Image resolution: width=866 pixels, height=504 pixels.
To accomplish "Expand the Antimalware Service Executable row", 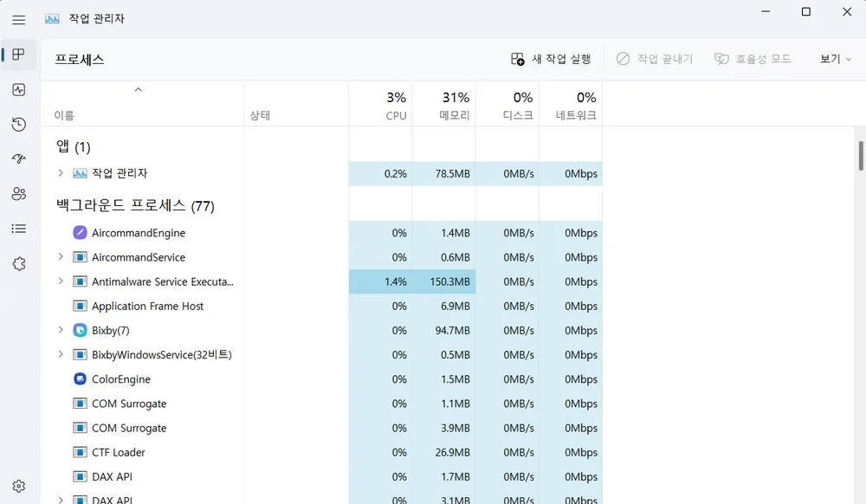I will point(61,281).
